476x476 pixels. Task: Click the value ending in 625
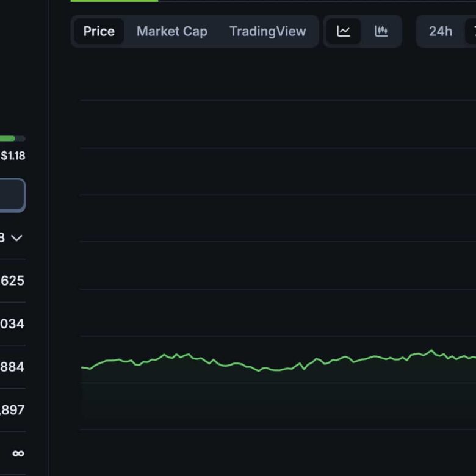12,281
